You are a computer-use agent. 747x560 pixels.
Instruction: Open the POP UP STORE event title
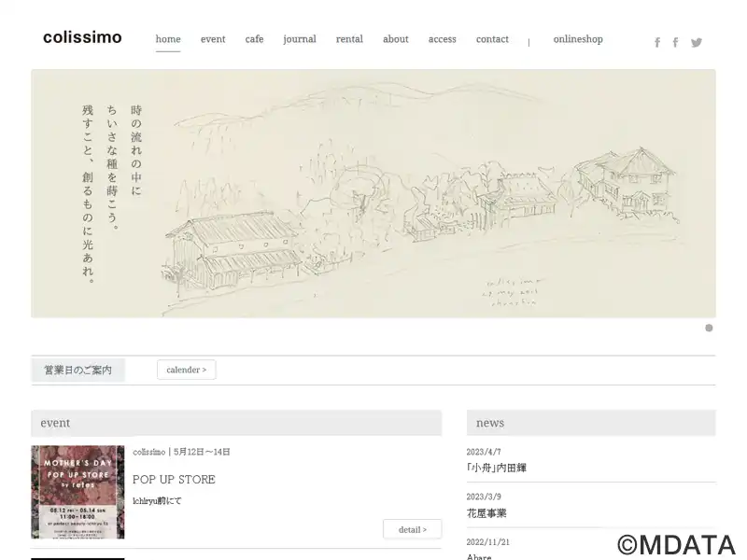[x=174, y=480]
